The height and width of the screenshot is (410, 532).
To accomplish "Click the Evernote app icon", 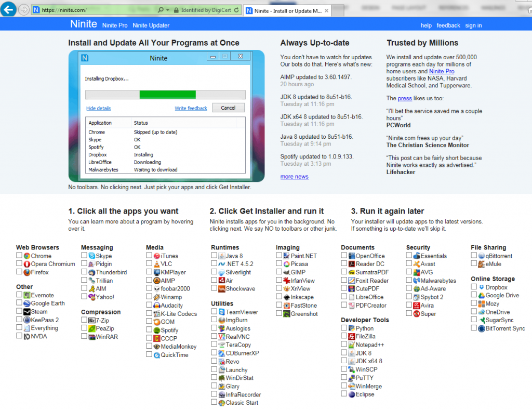I will pos(27,295).
